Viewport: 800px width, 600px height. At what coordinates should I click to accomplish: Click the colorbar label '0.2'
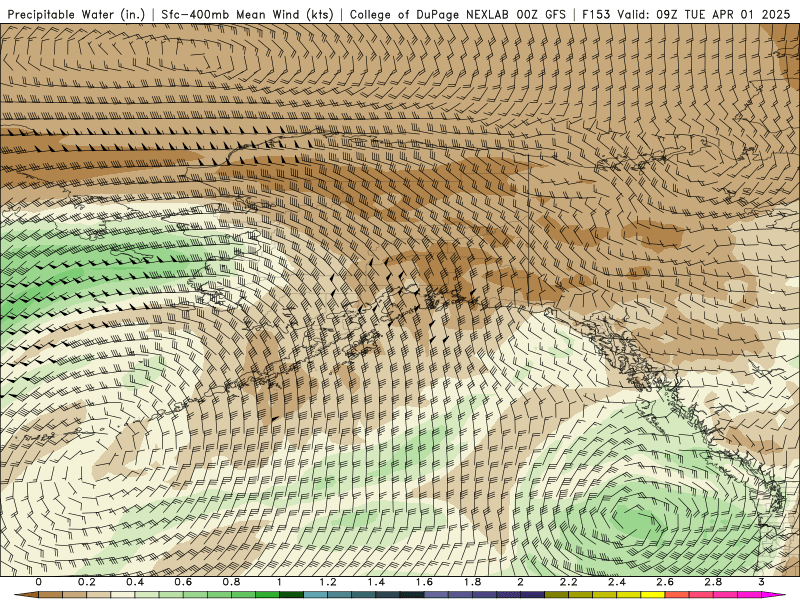87,582
